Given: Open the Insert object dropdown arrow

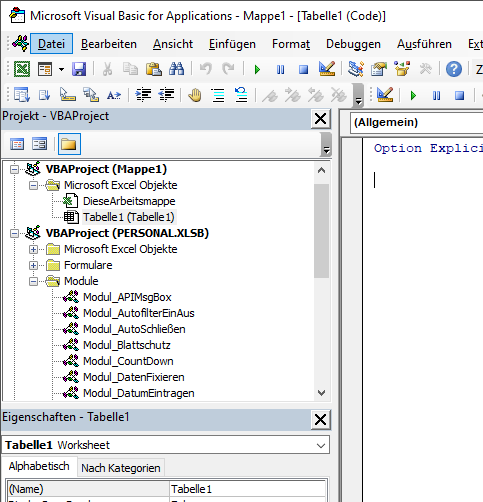Looking at the screenshot, I should [x=61, y=69].
